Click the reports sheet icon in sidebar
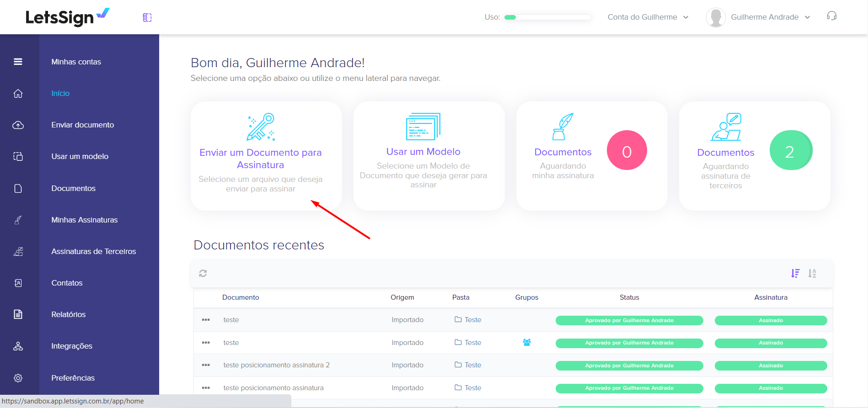 tap(18, 314)
